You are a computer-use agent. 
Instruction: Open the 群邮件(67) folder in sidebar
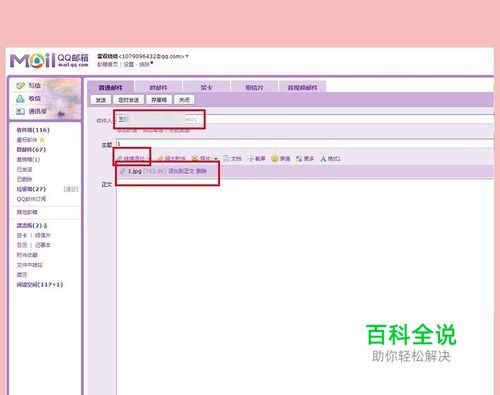(31, 150)
